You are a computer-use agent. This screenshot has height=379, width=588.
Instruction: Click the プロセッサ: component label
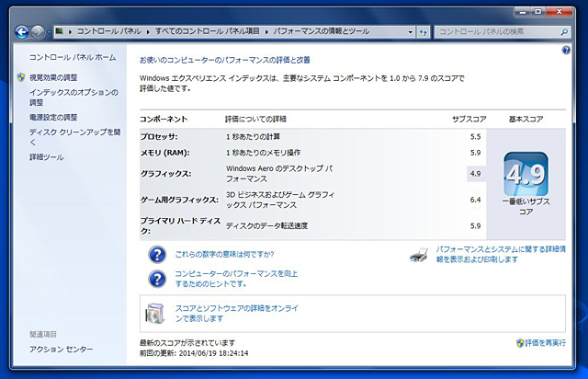[159, 137]
